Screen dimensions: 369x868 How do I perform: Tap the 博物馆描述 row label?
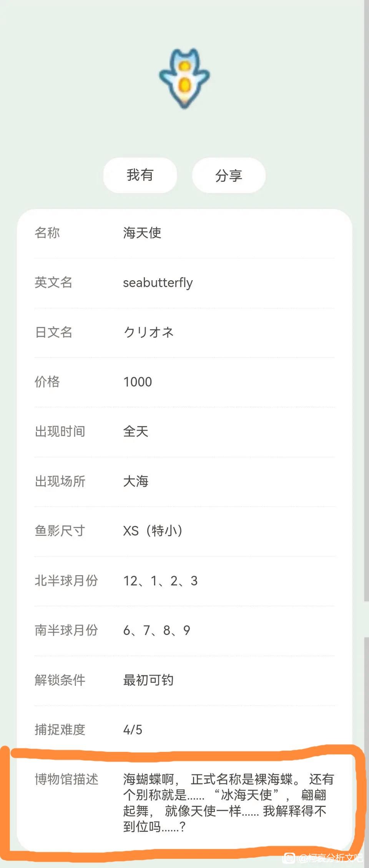(x=66, y=779)
